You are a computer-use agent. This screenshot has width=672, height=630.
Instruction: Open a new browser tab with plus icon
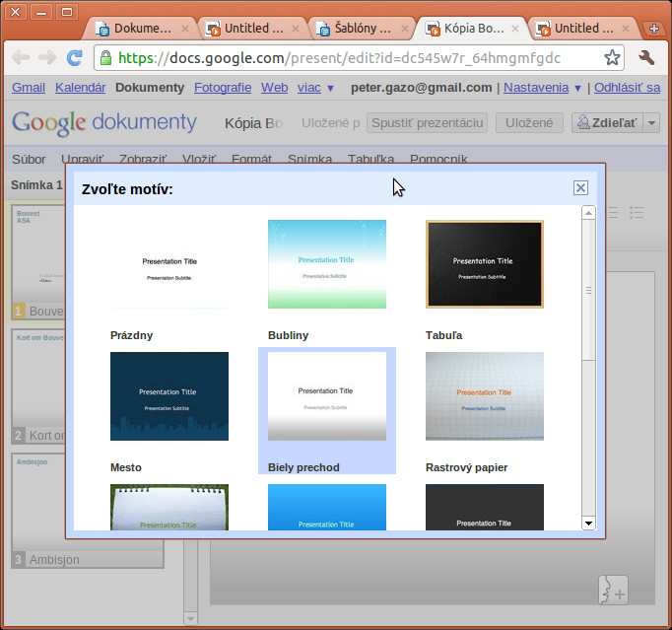coord(654,29)
